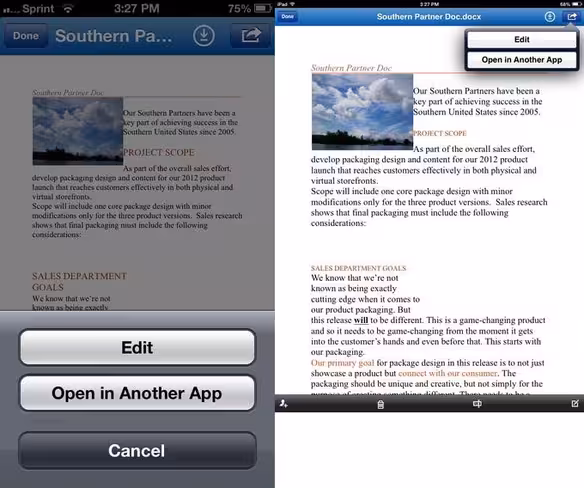Select Open in Another App in iPad popover

(x=522, y=60)
